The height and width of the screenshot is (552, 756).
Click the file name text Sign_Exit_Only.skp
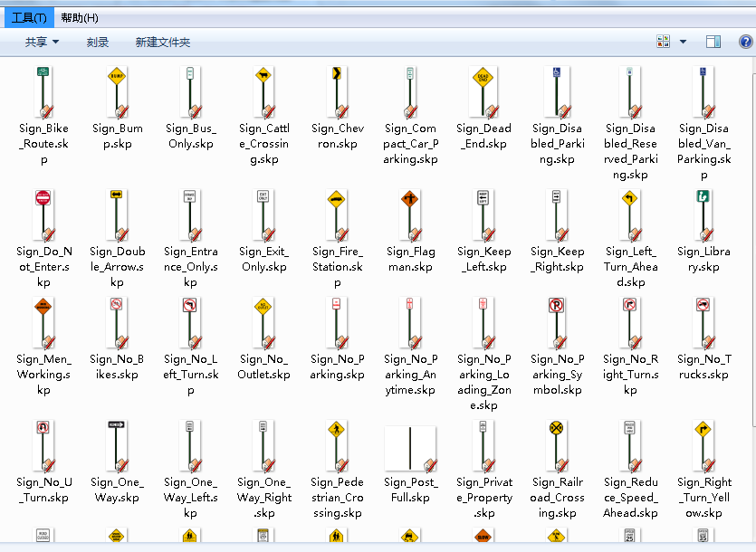tap(263, 259)
